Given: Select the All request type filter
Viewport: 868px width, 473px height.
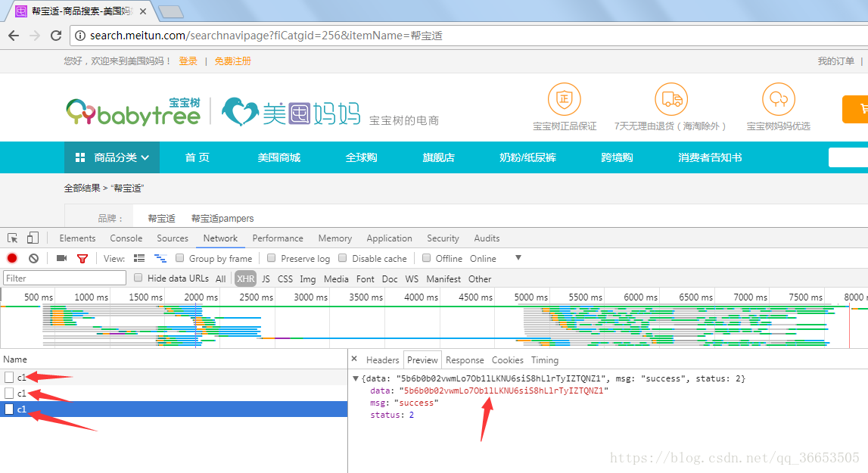Looking at the screenshot, I should 221,279.
